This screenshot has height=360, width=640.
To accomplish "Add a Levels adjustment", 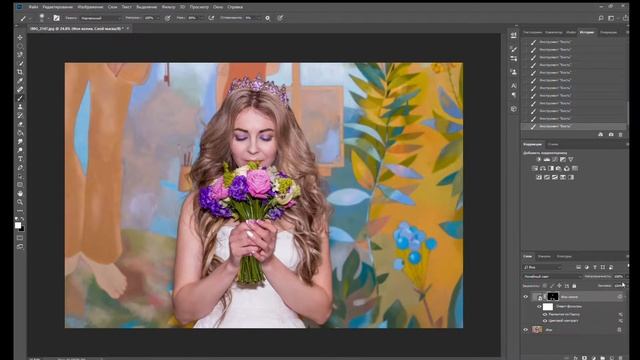I will (547, 159).
